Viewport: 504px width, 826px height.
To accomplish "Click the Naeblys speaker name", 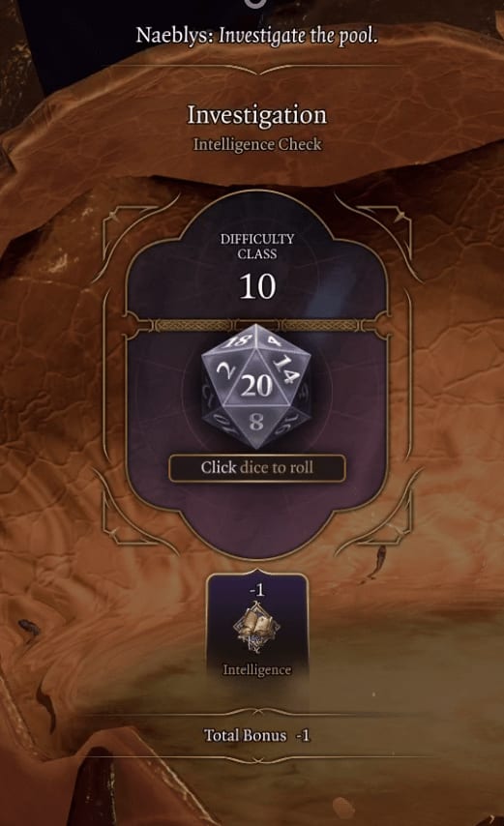I will [175, 36].
